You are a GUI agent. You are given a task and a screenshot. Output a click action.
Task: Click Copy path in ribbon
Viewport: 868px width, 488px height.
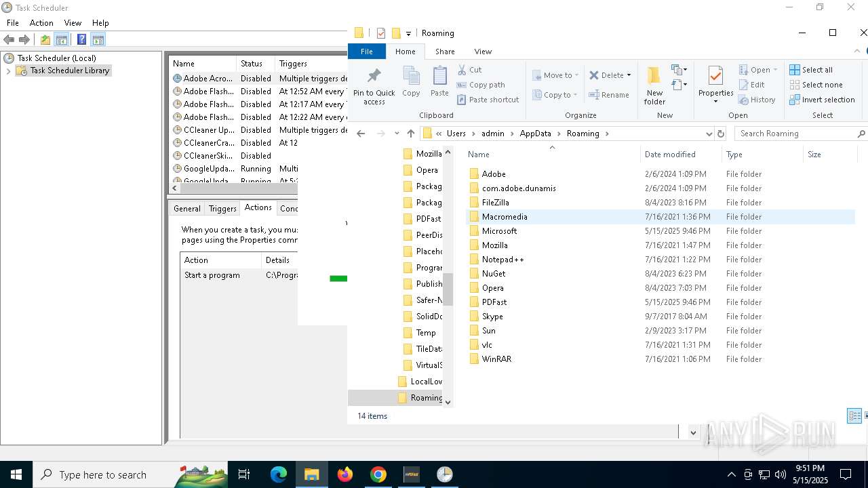pyautogui.click(x=481, y=85)
